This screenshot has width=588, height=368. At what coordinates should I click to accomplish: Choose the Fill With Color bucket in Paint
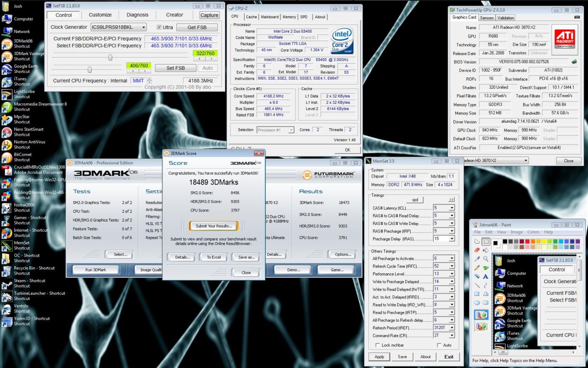(x=486, y=250)
